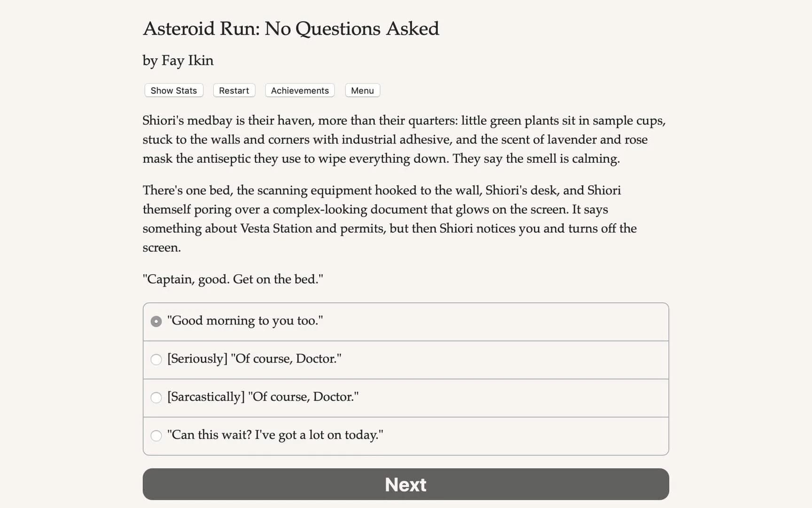Enable the serious "Of course, Doctor." choice
The height and width of the screenshot is (508, 812).
click(156, 359)
